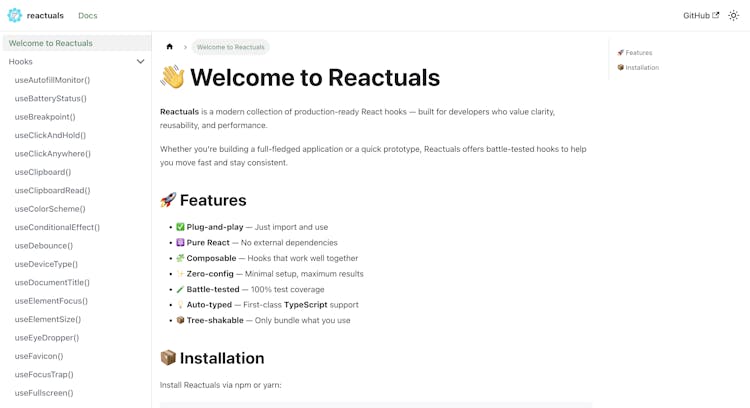Click the Welcome to Reactuals breadcrumb pill
The width and height of the screenshot is (750, 408).
[231, 47]
